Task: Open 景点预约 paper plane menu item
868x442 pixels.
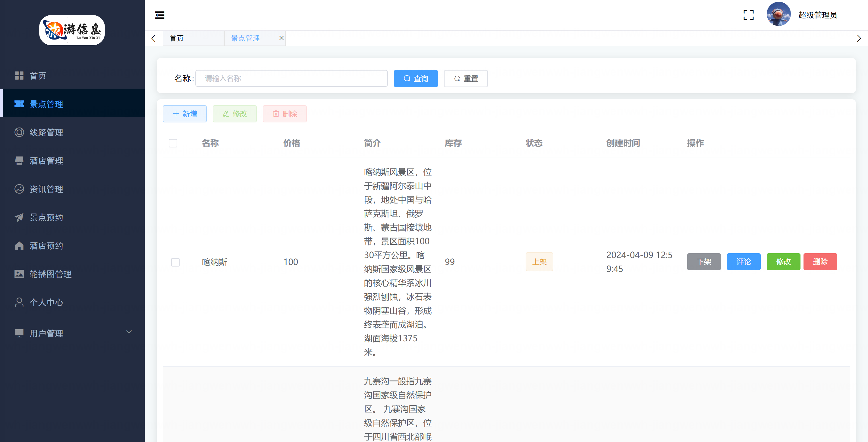Action: click(46, 217)
